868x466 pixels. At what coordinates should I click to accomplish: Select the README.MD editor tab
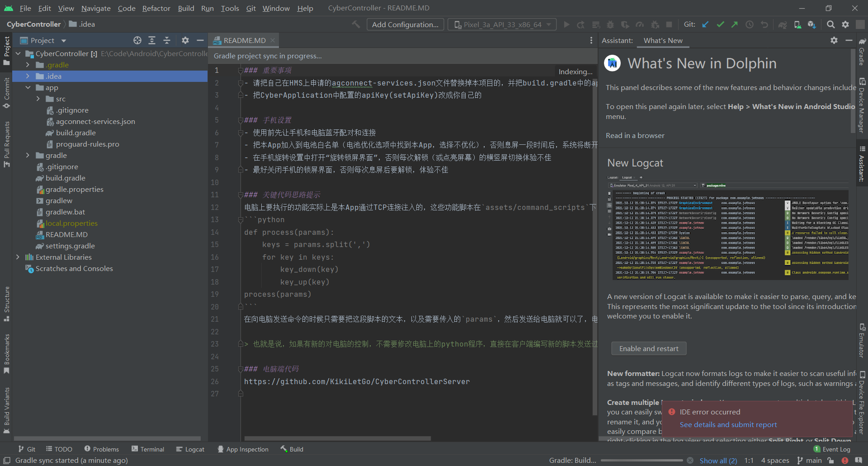tap(244, 40)
